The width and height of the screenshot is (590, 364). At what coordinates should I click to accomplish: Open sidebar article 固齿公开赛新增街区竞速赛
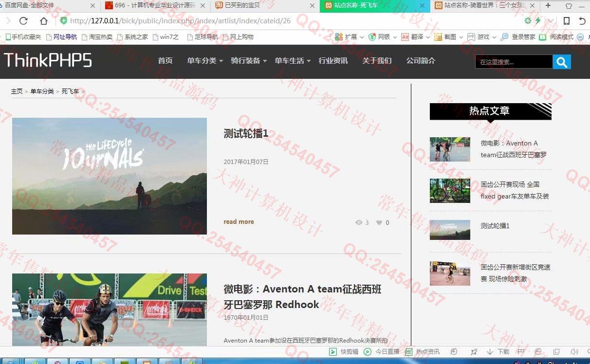(x=516, y=273)
